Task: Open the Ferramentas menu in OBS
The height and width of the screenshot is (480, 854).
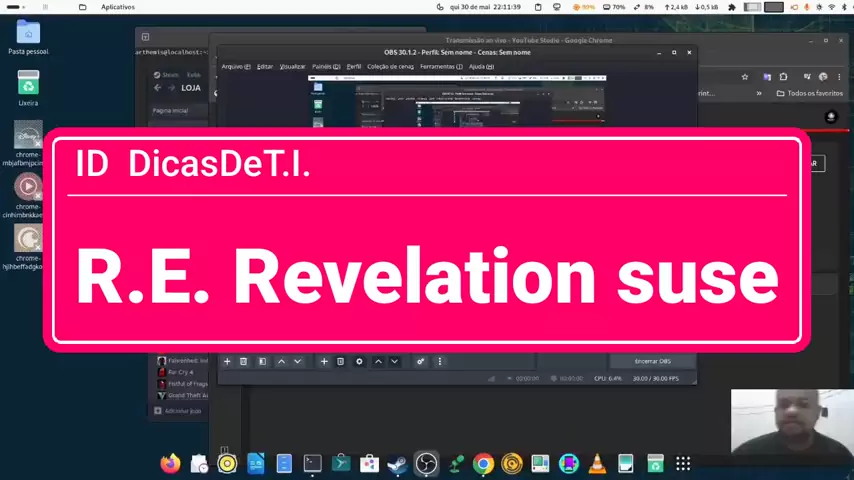Action: (440, 66)
